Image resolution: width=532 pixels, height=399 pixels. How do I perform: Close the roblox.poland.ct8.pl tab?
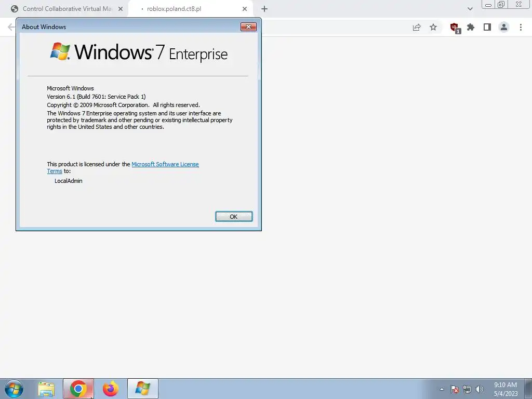tap(245, 9)
